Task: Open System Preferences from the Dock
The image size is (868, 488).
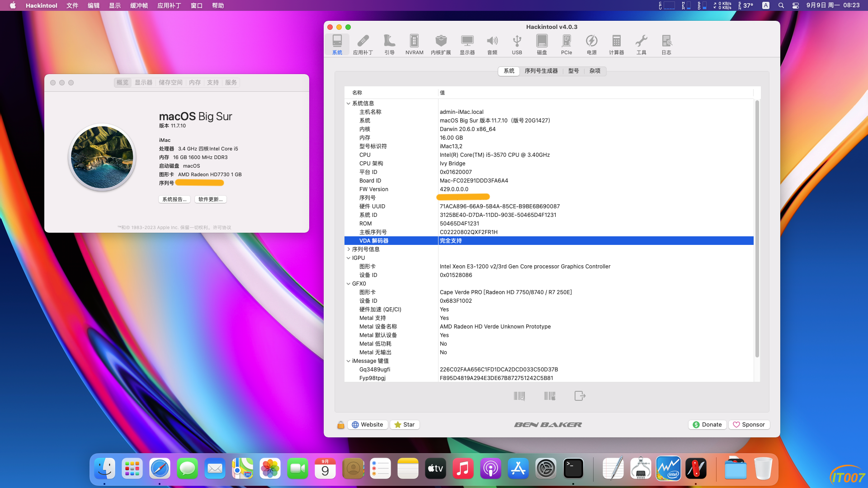Action: pos(546,469)
